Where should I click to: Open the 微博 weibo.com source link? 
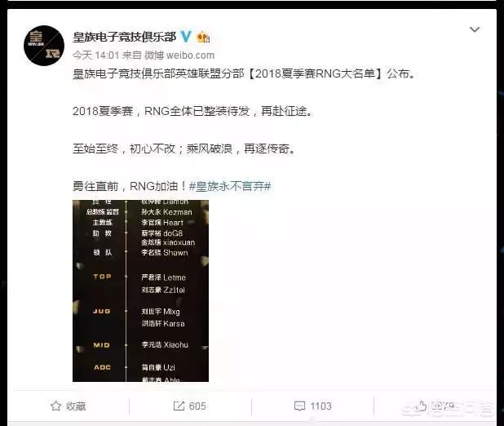179,55
